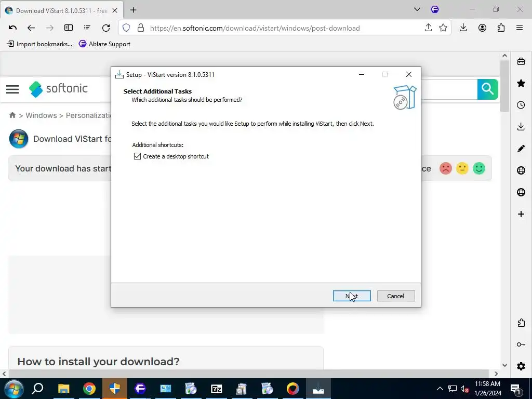Open the sidebar settings gear
Image resolution: width=532 pixels, height=399 pixels.
pyautogui.click(x=521, y=366)
